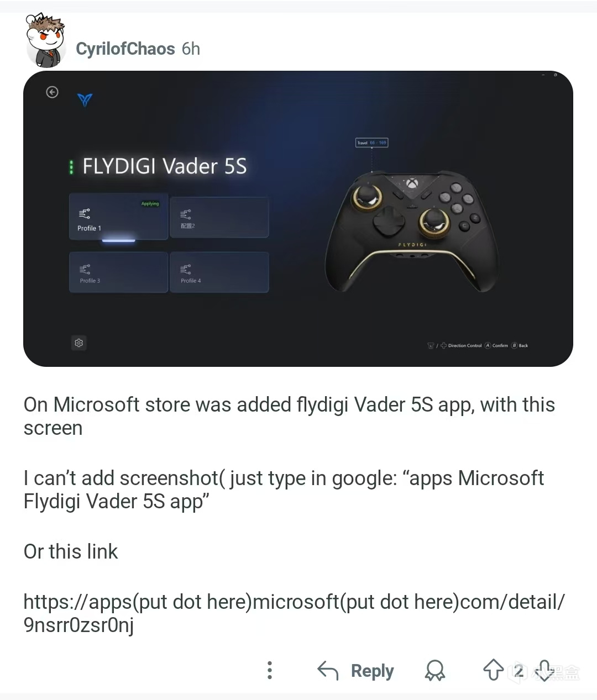Select the Profile 1 tile
Image resolution: width=597 pixels, height=700 pixels.
pyautogui.click(x=118, y=217)
